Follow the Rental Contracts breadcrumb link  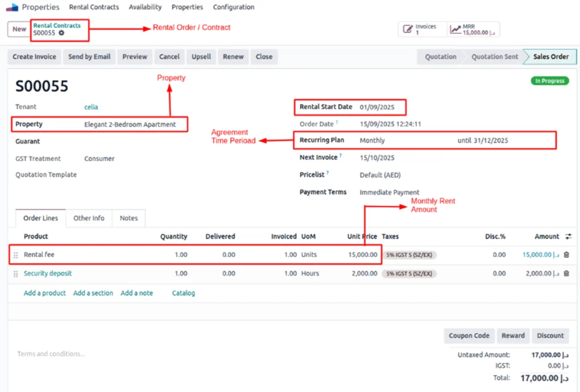point(57,25)
